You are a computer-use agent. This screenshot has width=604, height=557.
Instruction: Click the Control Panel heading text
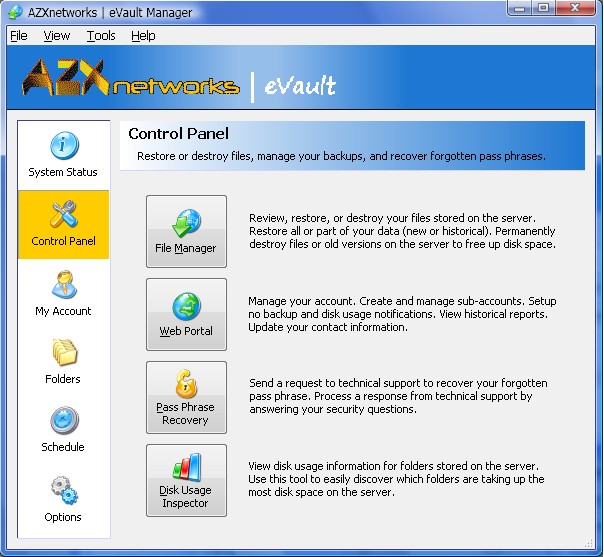[x=178, y=134]
